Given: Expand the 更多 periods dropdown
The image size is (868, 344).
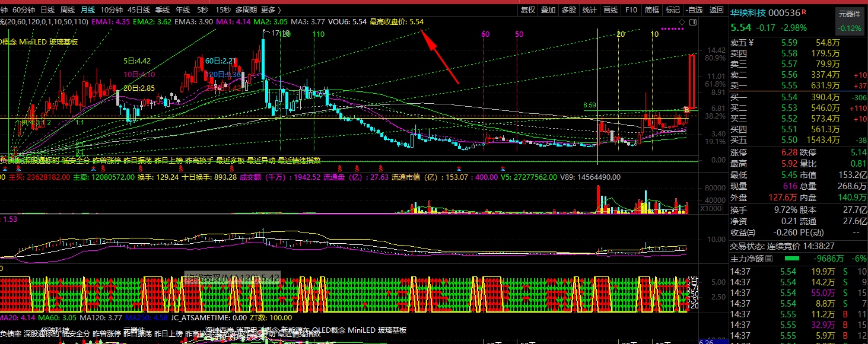Looking at the screenshot, I should point(271,9).
